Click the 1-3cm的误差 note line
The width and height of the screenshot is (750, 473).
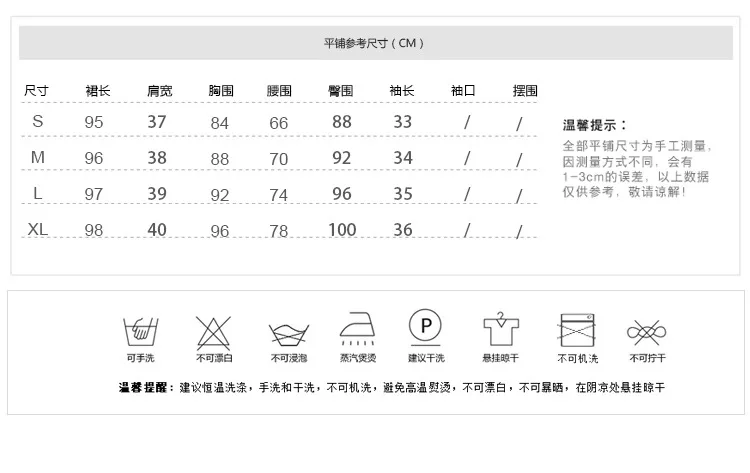click(635, 177)
